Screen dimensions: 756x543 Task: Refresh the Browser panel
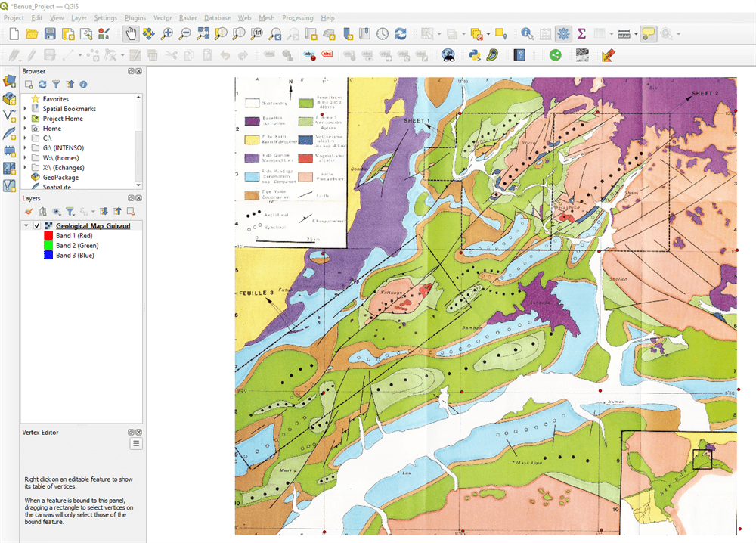[42, 85]
